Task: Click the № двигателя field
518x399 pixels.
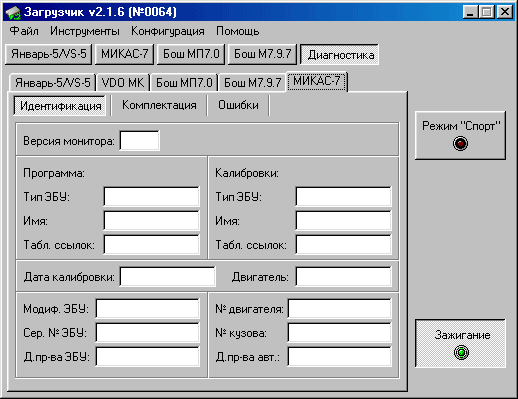Action: (340, 308)
